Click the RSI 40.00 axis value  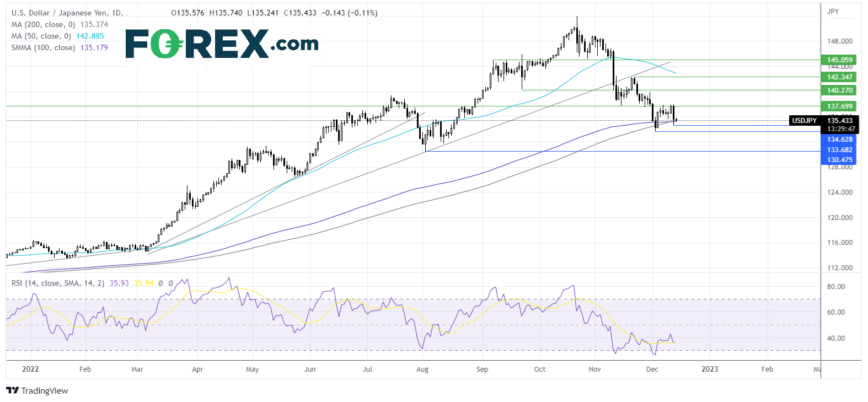(836, 338)
